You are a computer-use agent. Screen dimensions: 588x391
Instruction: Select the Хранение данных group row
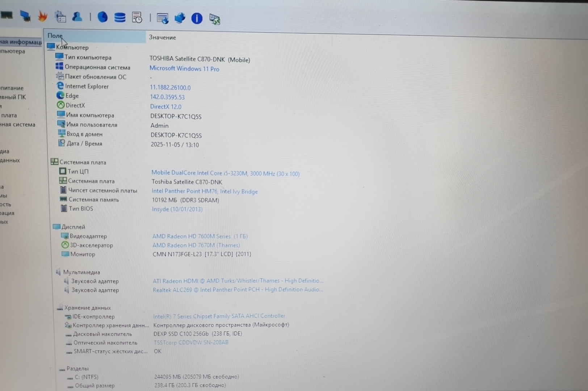pyautogui.click(x=87, y=308)
